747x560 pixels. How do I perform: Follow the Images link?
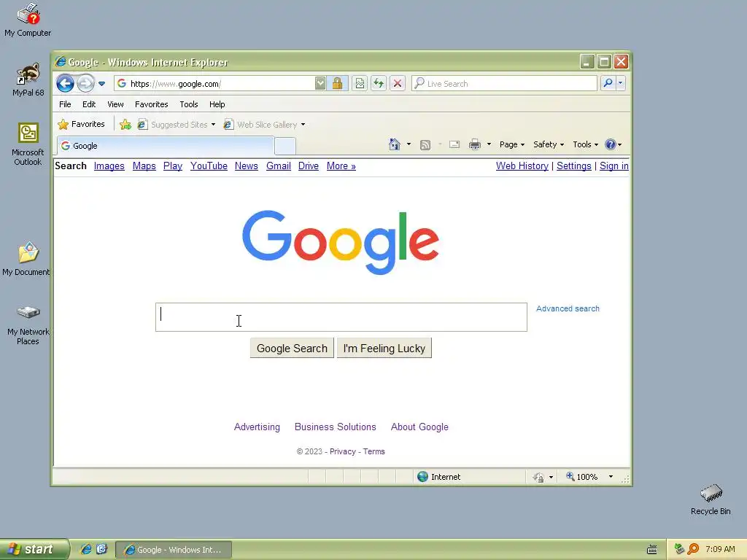coord(109,166)
